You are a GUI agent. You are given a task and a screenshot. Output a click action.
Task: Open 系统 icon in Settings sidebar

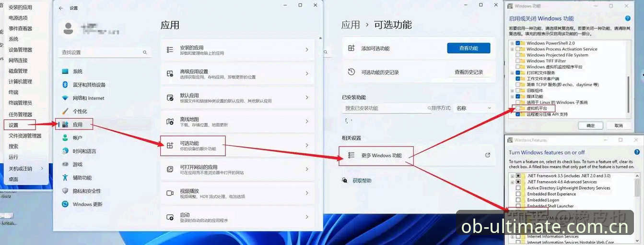tap(65, 71)
